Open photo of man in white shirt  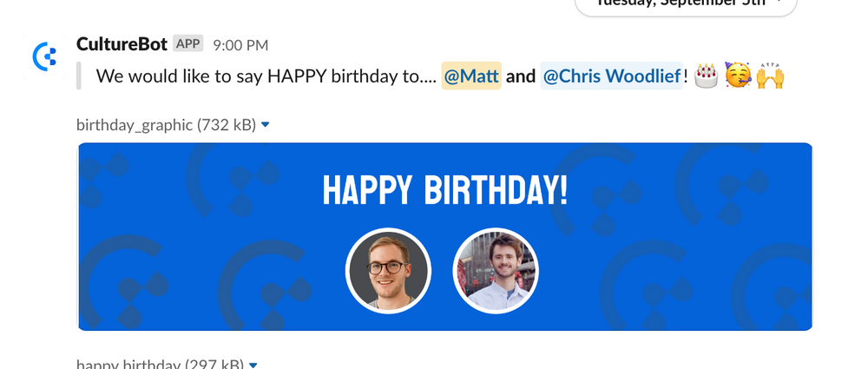pos(496,271)
